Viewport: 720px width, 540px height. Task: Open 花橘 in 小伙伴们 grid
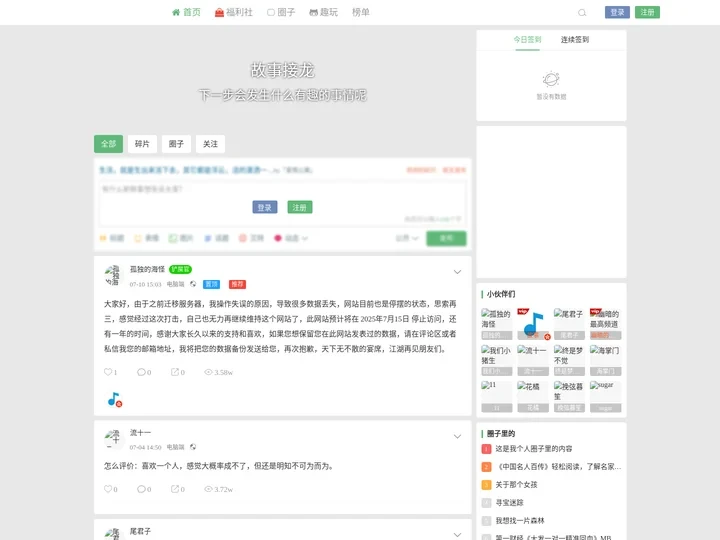tap(533, 396)
